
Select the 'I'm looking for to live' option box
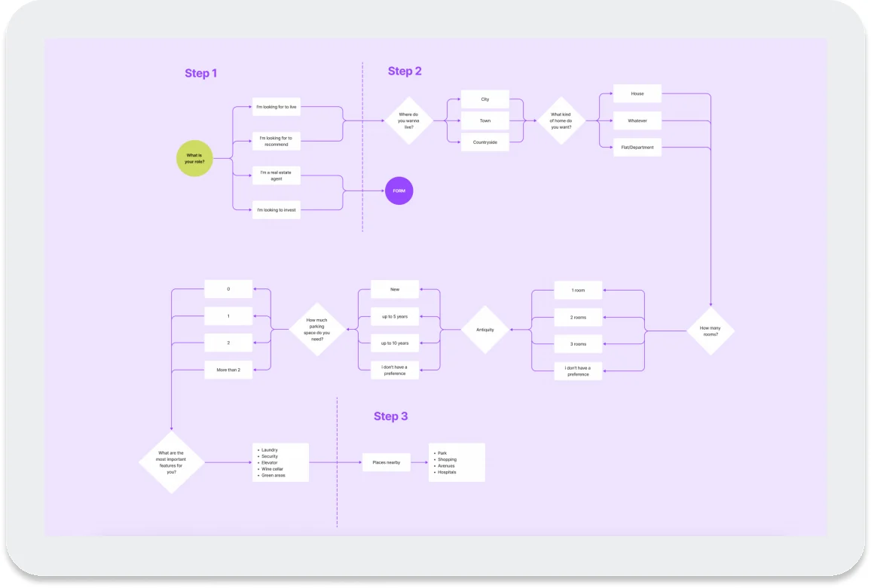[276, 105]
